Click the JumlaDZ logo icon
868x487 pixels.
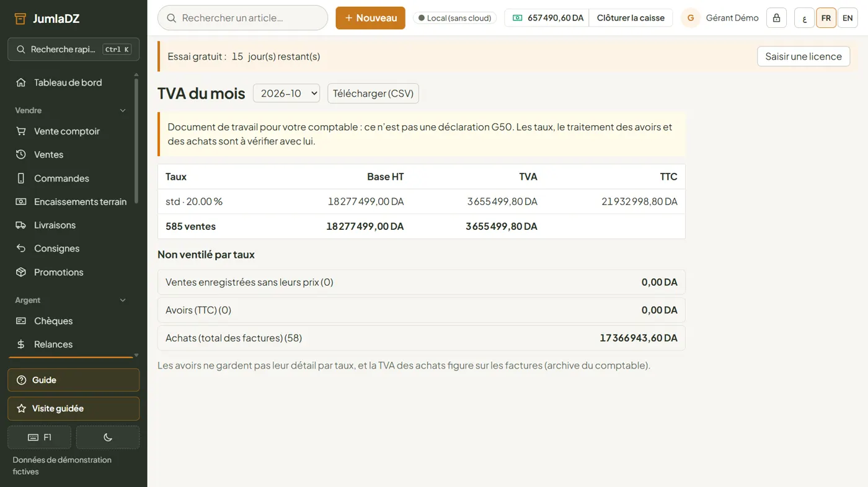coord(20,18)
